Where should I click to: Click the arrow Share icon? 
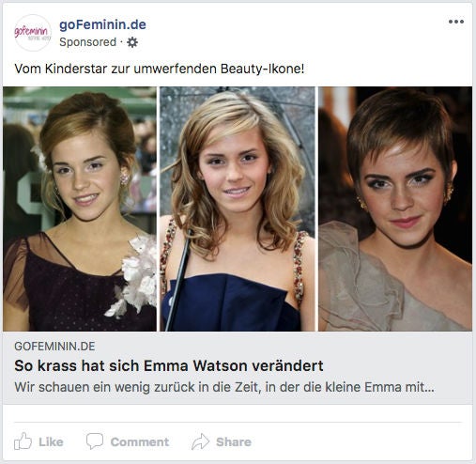coord(200,441)
